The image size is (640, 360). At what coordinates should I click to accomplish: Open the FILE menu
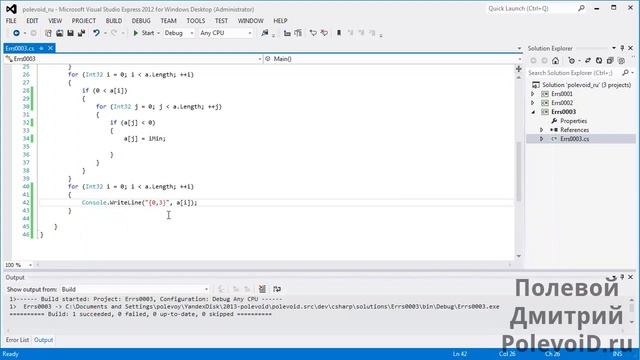click(x=11, y=20)
